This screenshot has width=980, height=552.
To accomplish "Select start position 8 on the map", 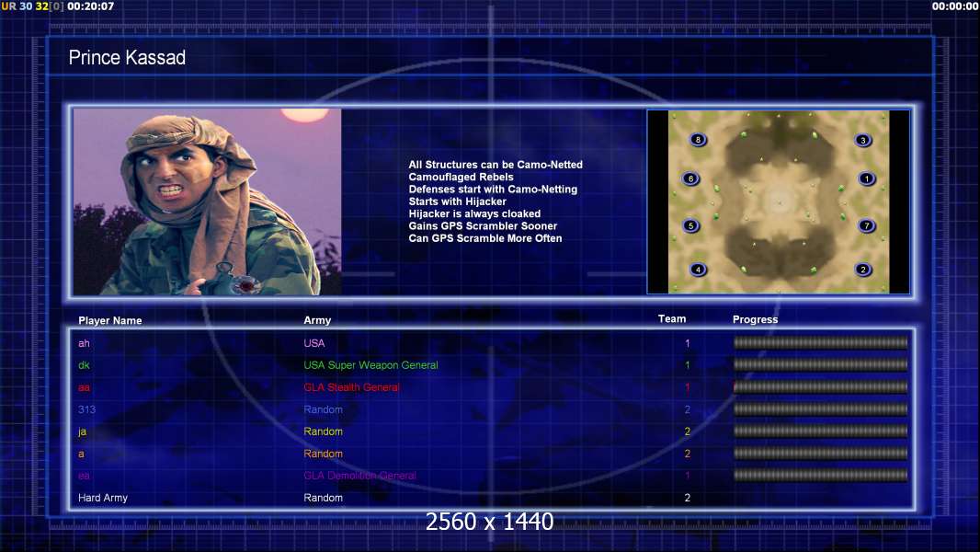I will [x=698, y=140].
